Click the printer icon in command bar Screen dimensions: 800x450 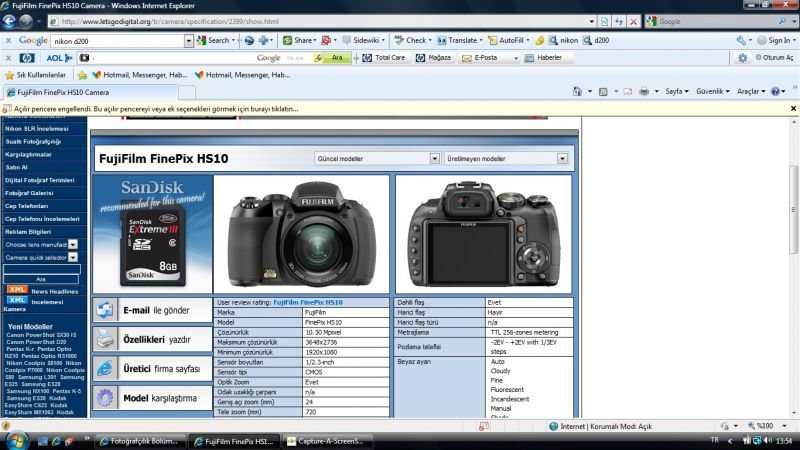(644, 92)
